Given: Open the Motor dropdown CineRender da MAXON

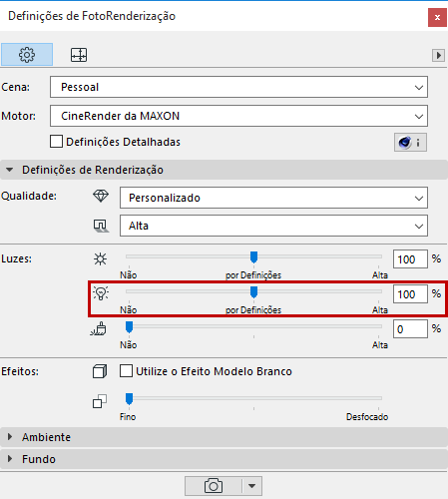Looking at the screenshot, I should pyautogui.click(x=238, y=116).
